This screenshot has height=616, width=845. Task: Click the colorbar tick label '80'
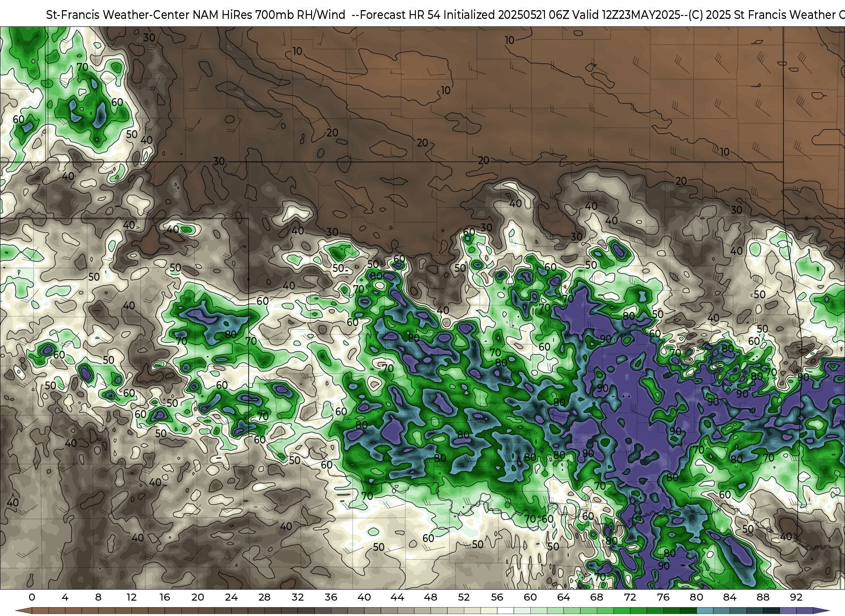[696, 597]
